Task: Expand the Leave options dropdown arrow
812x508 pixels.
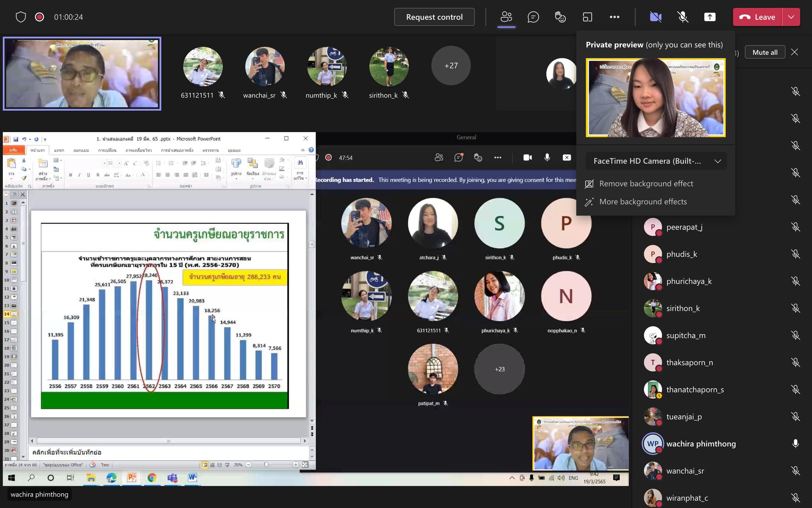Action: click(791, 17)
